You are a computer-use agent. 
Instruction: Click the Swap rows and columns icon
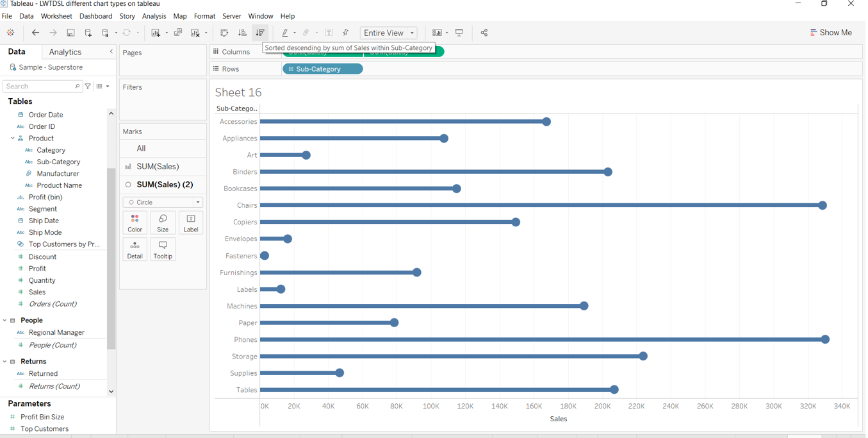pos(224,33)
